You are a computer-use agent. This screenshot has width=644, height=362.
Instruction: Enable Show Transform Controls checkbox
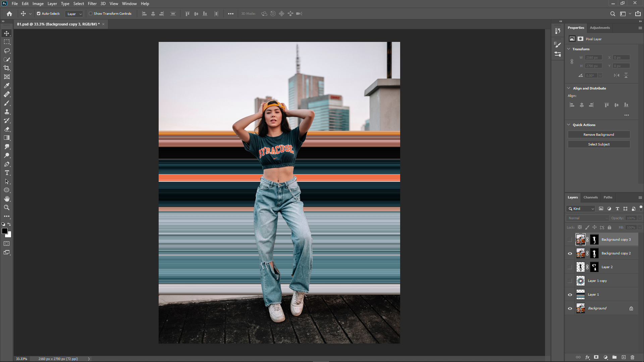[x=91, y=14]
